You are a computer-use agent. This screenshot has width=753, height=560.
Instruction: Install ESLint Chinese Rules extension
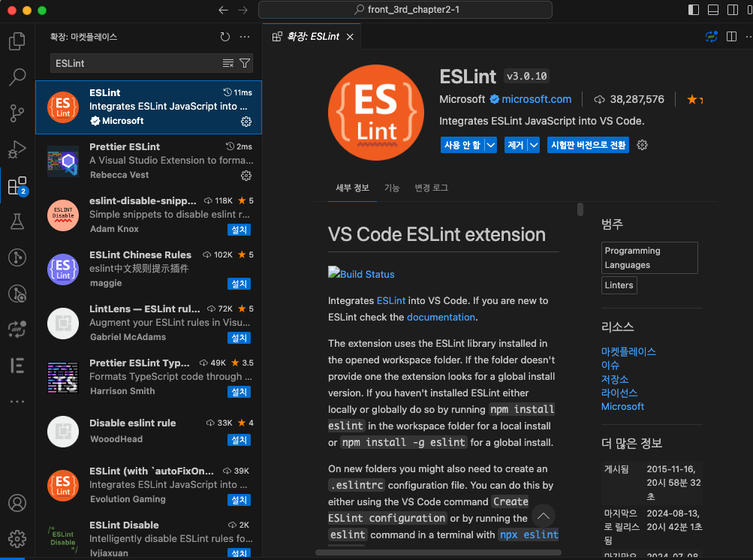(239, 284)
